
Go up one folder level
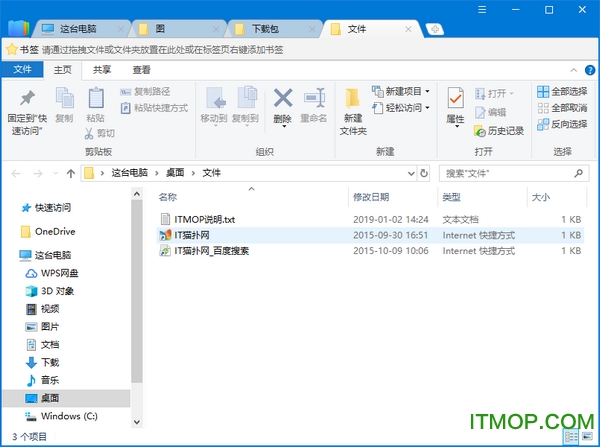[70, 174]
